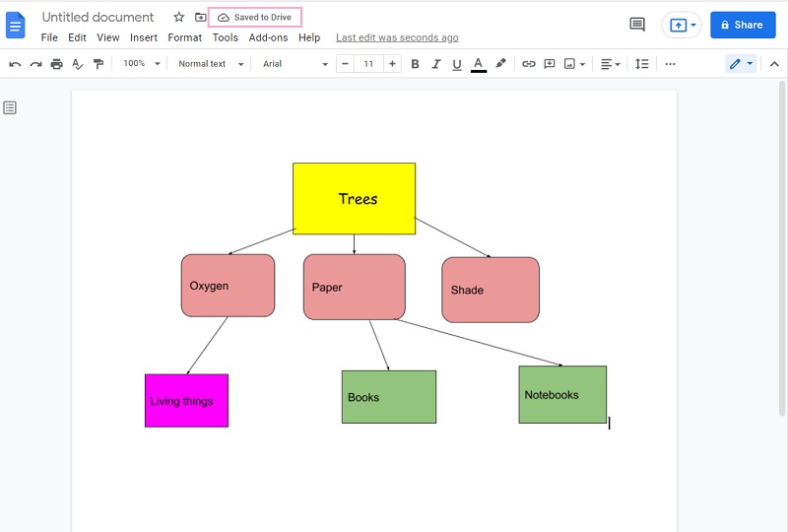Screen dimensions: 788x532
Task: Open the 100% zoom dropdown
Action: (142, 64)
